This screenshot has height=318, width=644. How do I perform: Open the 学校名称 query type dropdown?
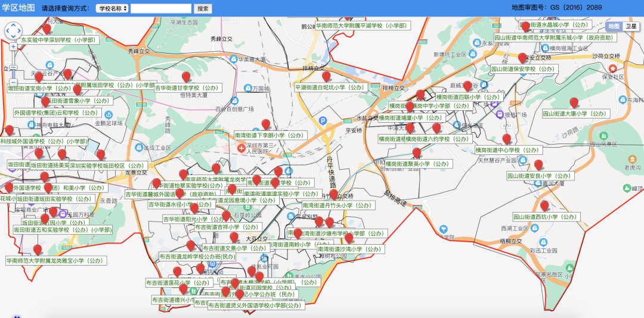point(112,8)
